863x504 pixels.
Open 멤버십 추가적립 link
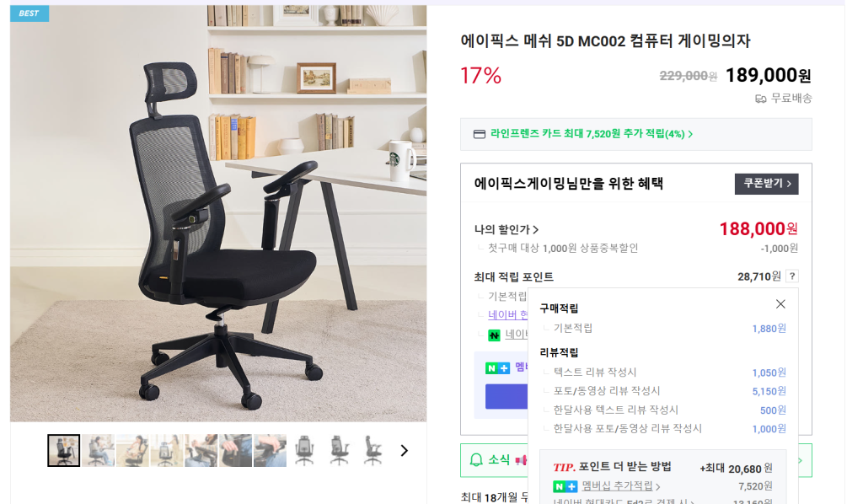[620, 485]
